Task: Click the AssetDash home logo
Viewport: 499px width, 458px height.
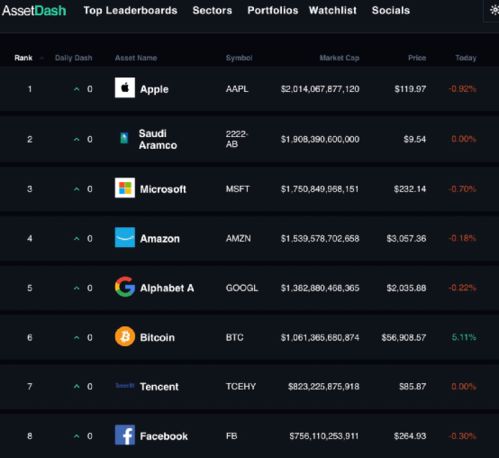Action: (34, 11)
